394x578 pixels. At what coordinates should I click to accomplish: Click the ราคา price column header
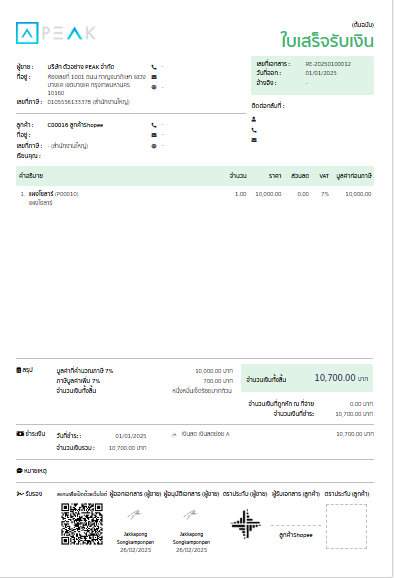click(275, 176)
